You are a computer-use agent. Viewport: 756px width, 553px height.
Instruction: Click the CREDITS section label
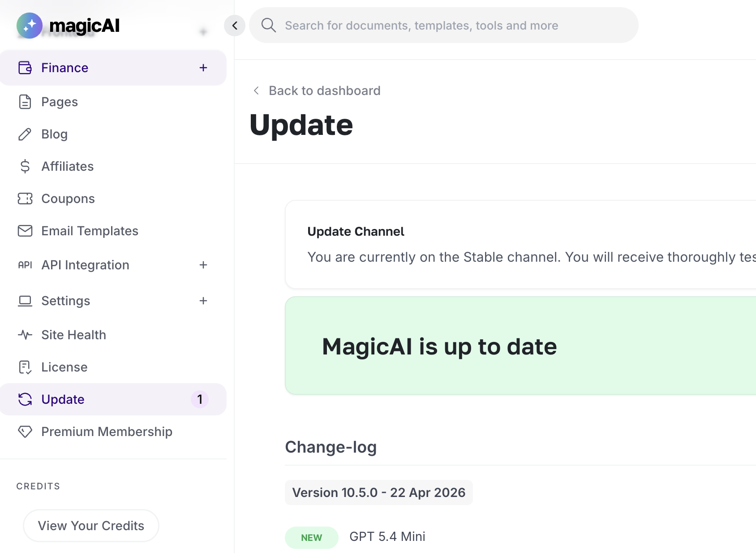point(38,486)
